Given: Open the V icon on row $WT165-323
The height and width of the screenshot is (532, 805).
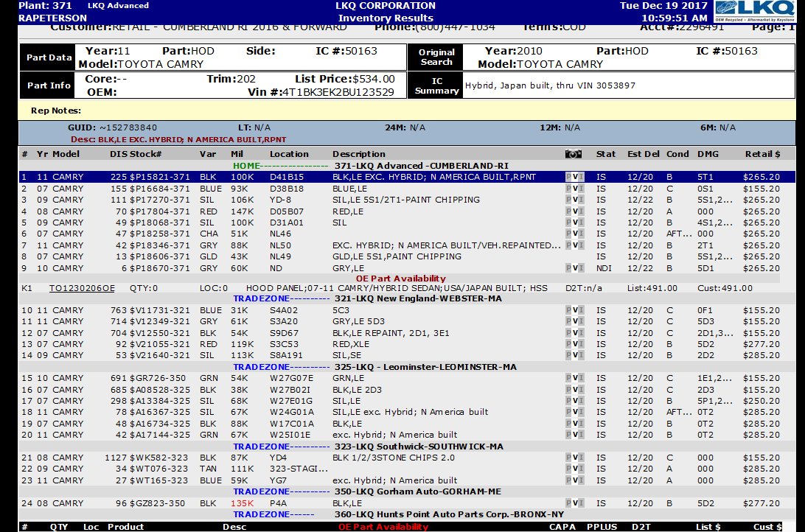Looking at the screenshot, I should click(x=575, y=480).
